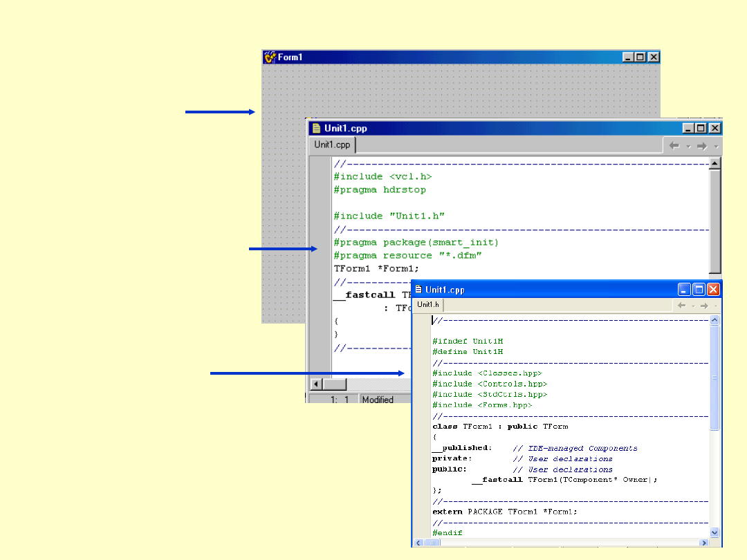The width and height of the screenshot is (747, 560).
Task: Click forward arrow in front Unit1.h editor
Action: pos(704,306)
